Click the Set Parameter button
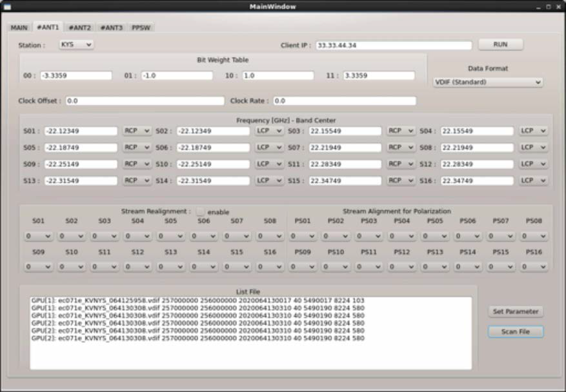 point(516,311)
